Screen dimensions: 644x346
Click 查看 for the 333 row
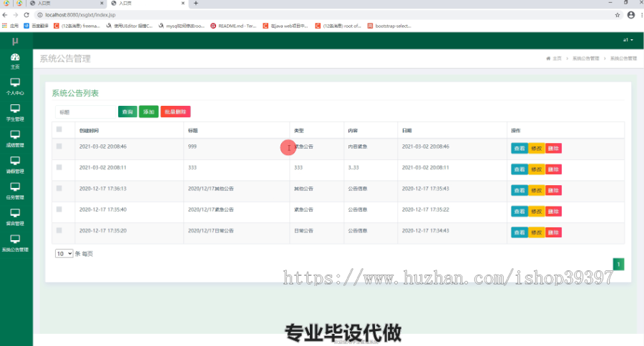pos(519,169)
